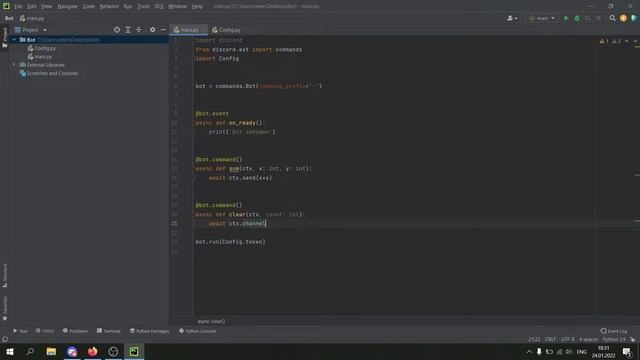Image resolution: width=640 pixels, height=360 pixels.
Task: Click the Stop square toolbar button
Action: (599, 18)
